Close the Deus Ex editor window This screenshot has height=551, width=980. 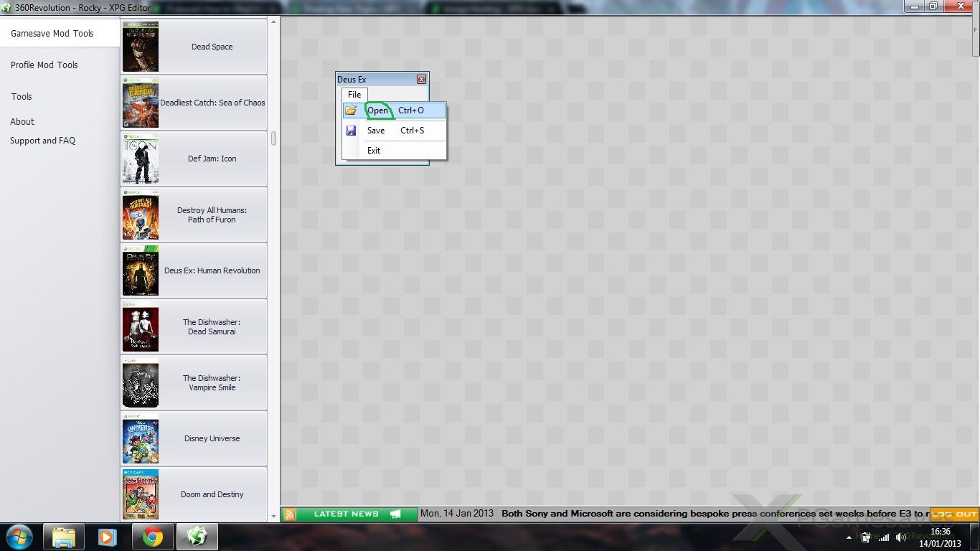[421, 80]
